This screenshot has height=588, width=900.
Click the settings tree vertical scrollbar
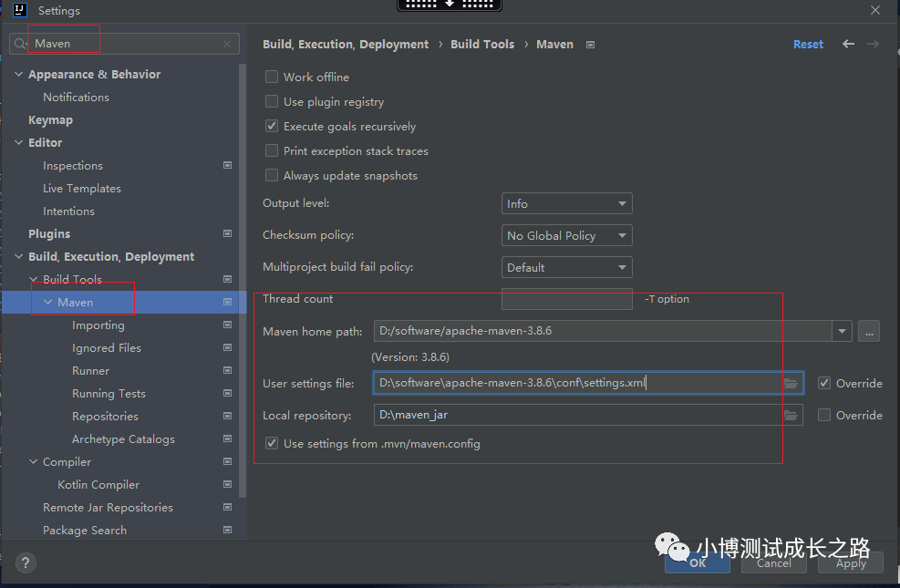[x=243, y=281]
